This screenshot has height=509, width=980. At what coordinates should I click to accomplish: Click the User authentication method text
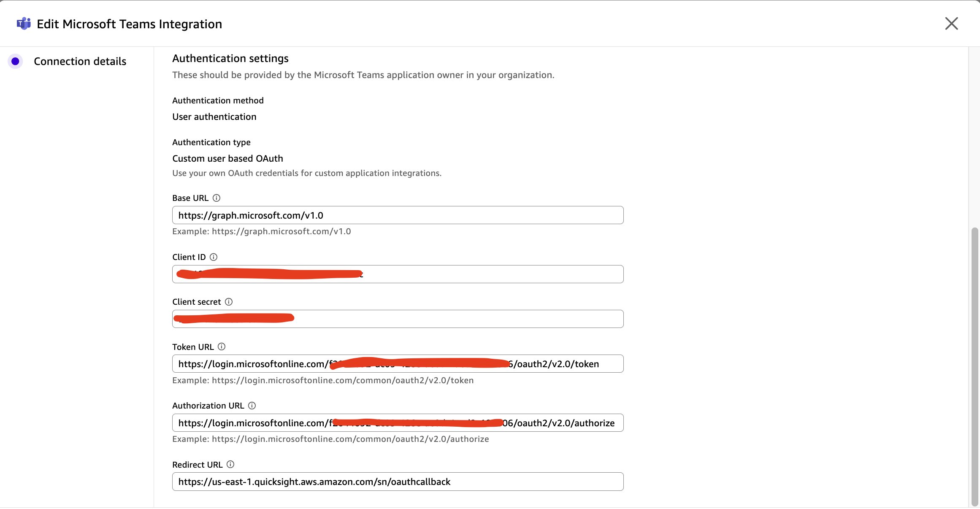pos(214,116)
